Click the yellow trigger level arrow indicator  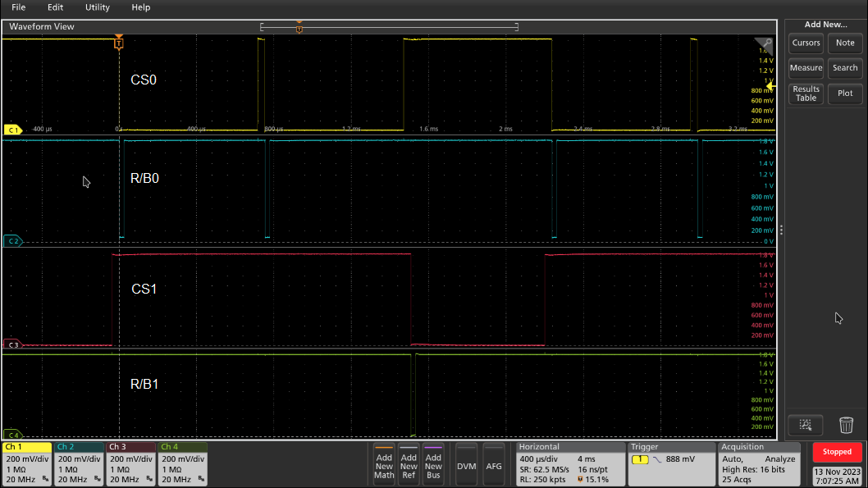coord(770,86)
